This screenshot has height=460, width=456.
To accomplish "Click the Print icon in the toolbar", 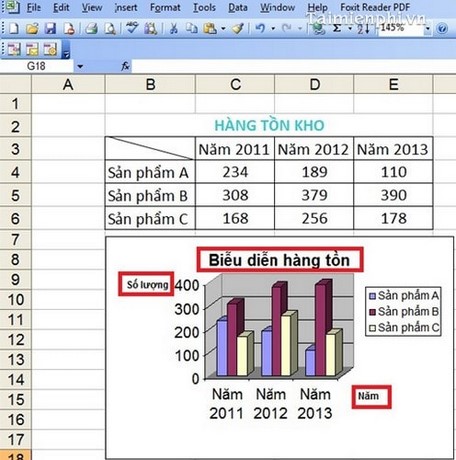I will pyautogui.click(x=91, y=29).
